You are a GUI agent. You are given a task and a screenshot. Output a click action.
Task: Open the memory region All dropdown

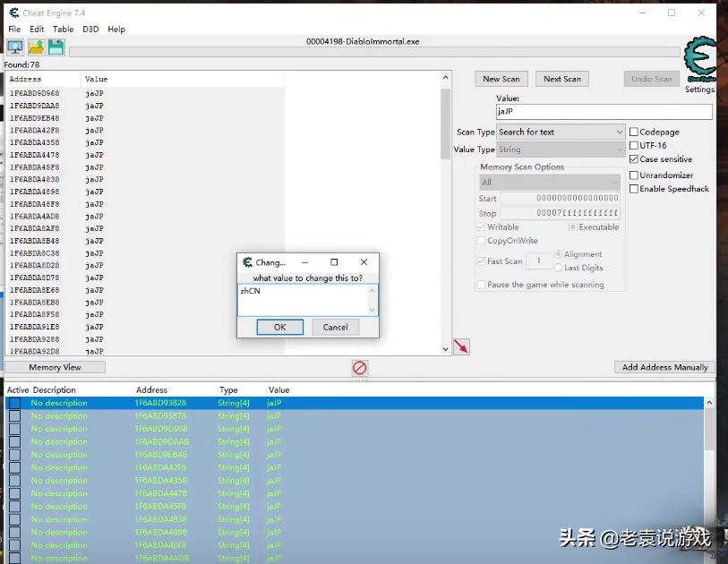click(549, 183)
